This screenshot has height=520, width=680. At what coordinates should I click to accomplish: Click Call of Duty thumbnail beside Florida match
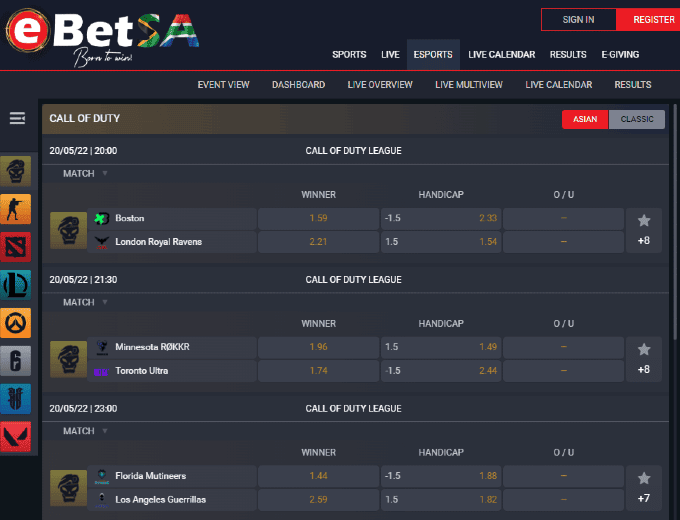(69, 488)
